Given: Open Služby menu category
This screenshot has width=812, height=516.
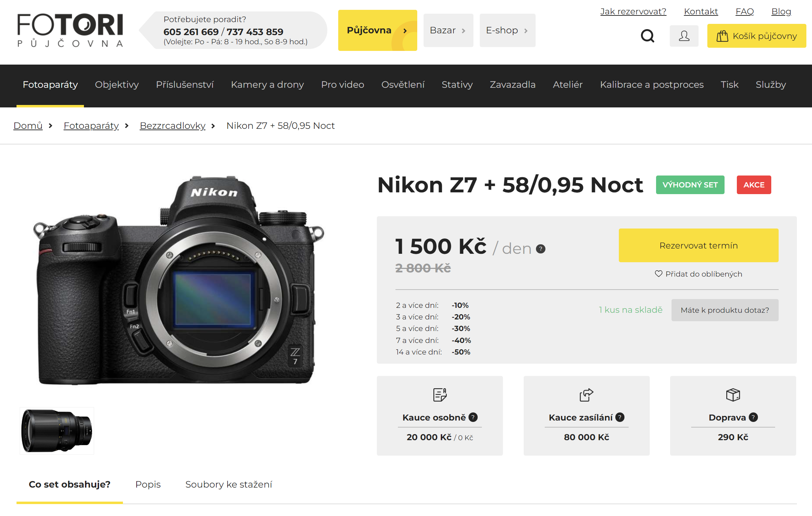Looking at the screenshot, I should [x=771, y=85].
